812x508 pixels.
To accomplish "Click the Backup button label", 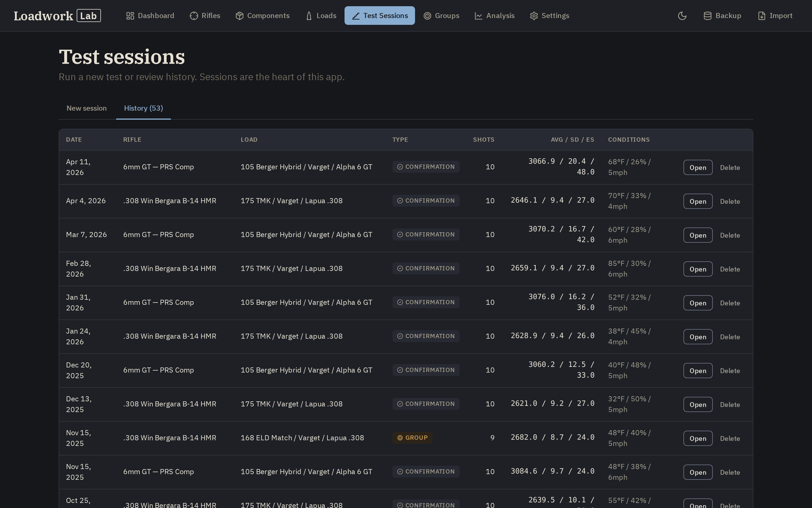I will click(728, 16).
